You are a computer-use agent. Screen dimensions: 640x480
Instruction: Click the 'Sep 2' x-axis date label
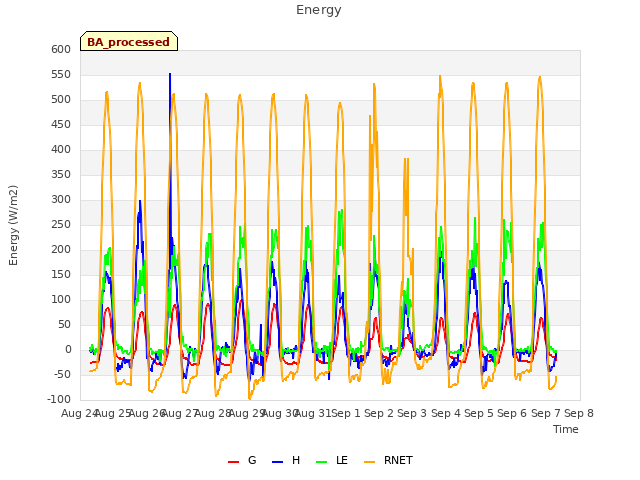379,413
